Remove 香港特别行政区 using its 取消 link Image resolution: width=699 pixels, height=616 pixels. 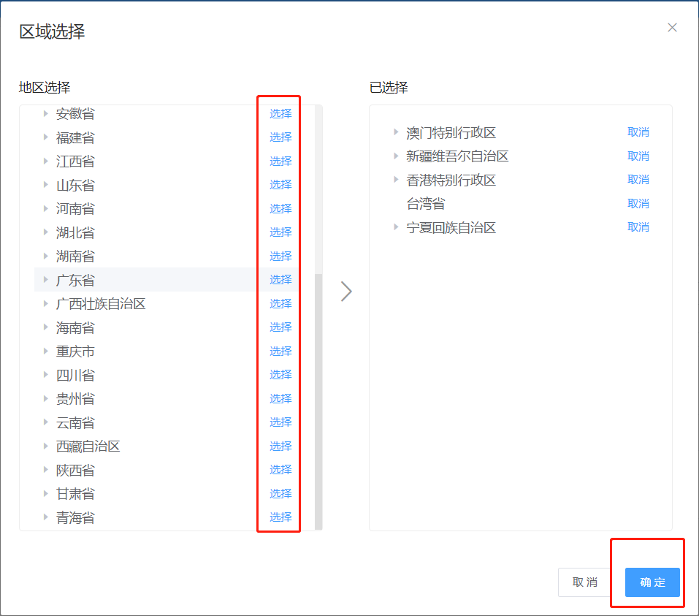click(638, 180)
